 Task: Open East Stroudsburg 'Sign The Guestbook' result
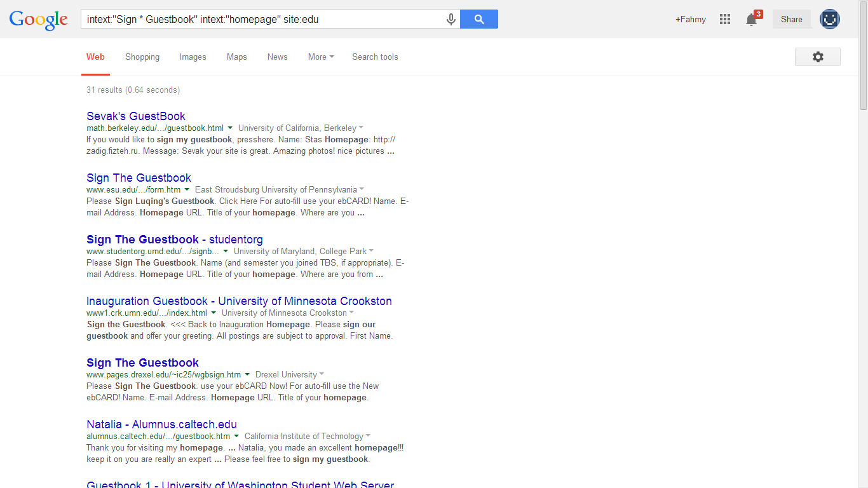coord(139,177)
